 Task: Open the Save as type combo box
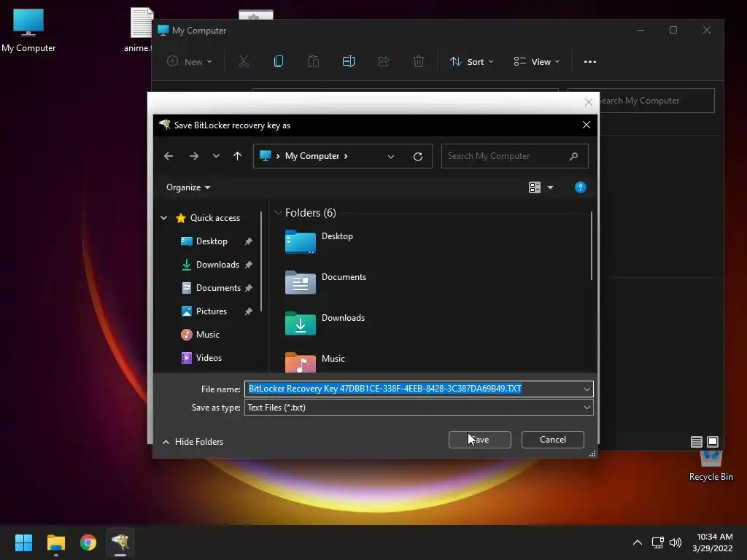[x=419, y=408]
